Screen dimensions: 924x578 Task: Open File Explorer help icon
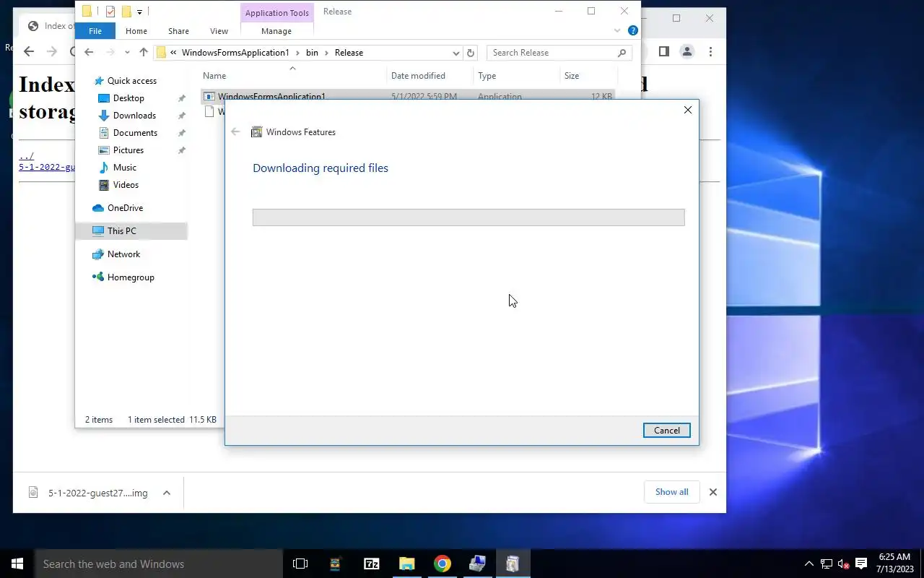(x=633, y=30)
